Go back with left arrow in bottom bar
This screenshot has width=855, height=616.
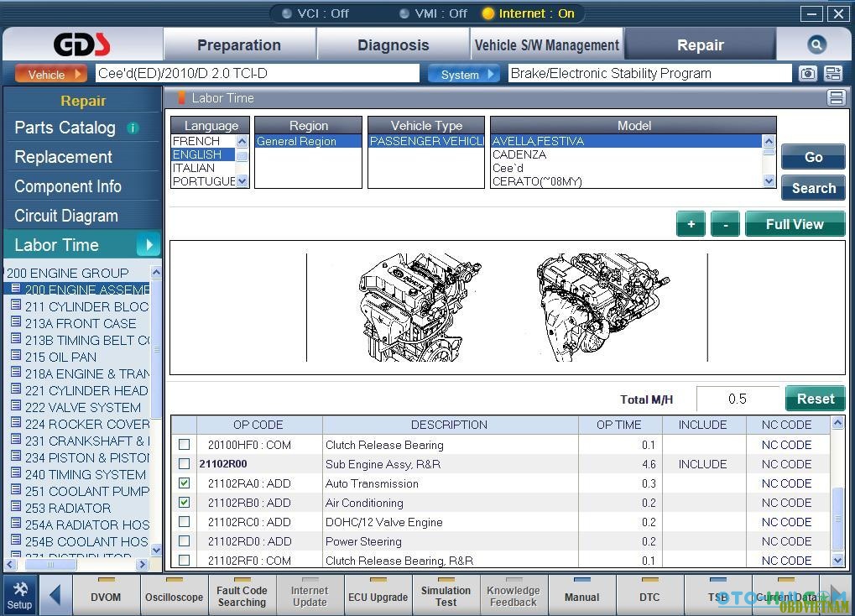[55, 595]
